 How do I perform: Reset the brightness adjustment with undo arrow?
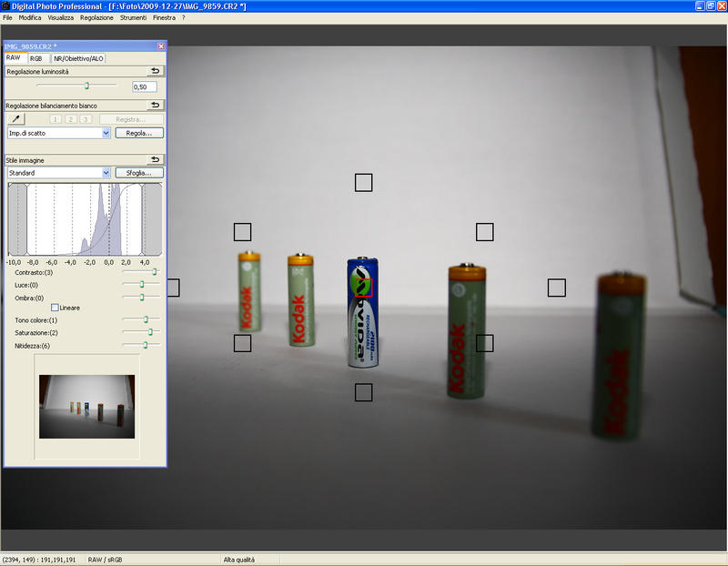pos(155,71)
